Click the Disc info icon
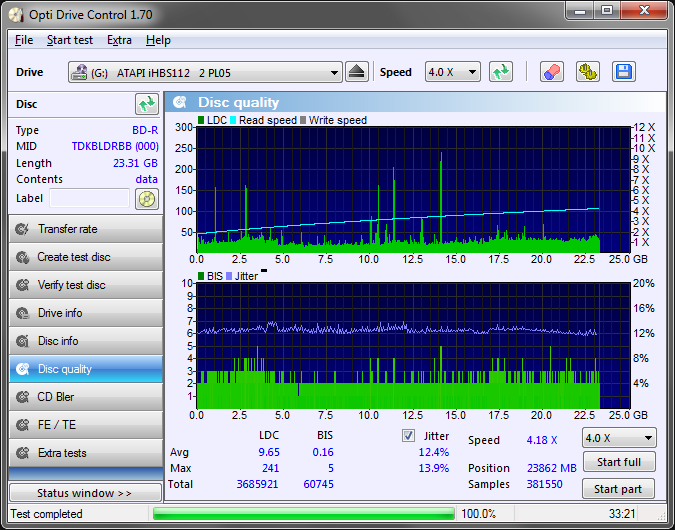Image resolution: width=675 pixels, height=530 pixels. click(22, 341)
